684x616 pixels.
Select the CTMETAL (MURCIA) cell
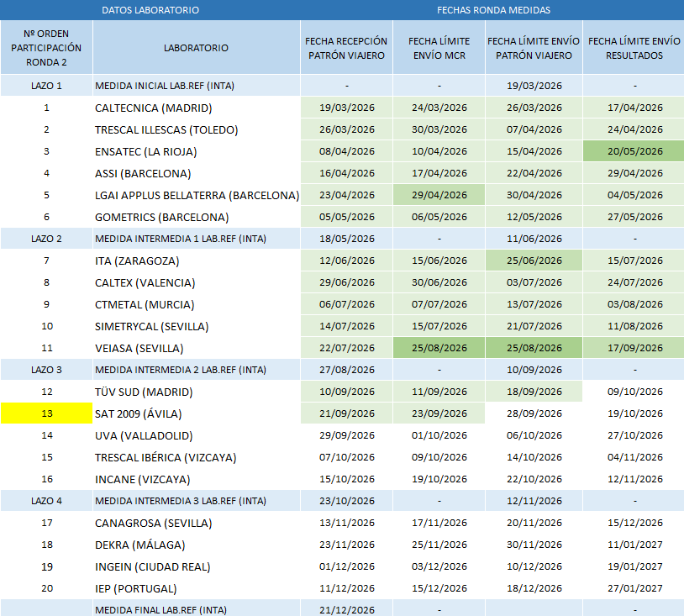click(197, 304)
